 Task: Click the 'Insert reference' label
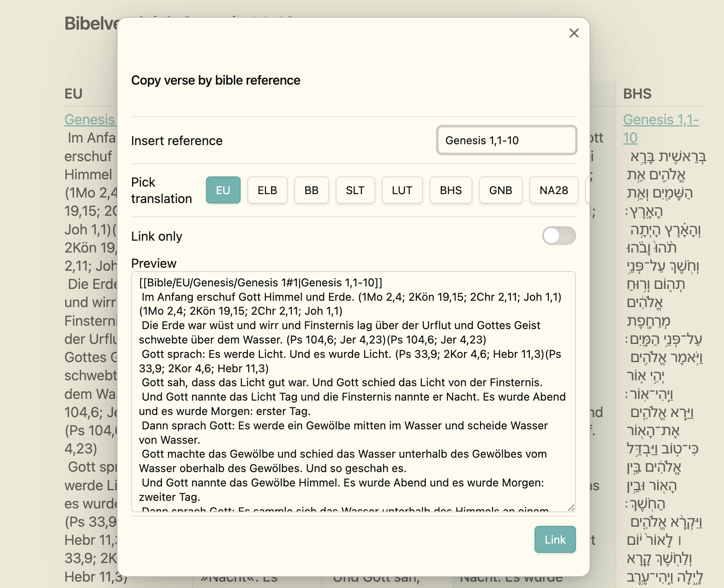pyautogui.click(x=177, y=140)
